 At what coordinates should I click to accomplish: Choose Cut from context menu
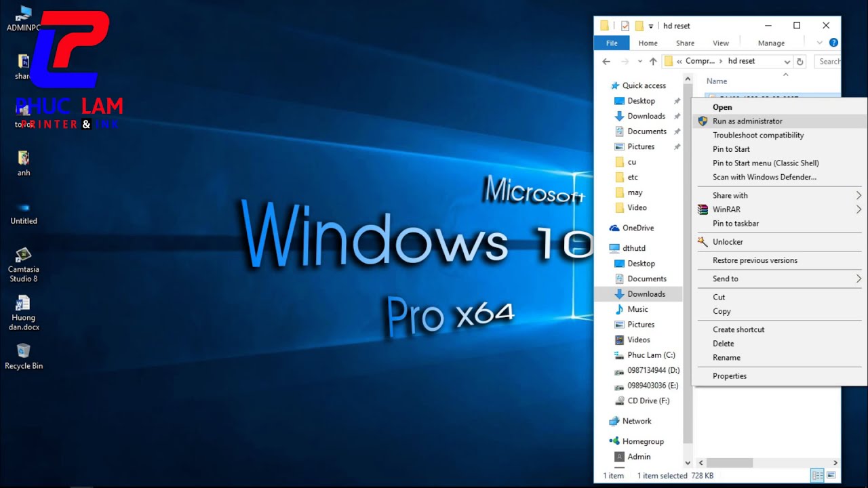(779, 297)
